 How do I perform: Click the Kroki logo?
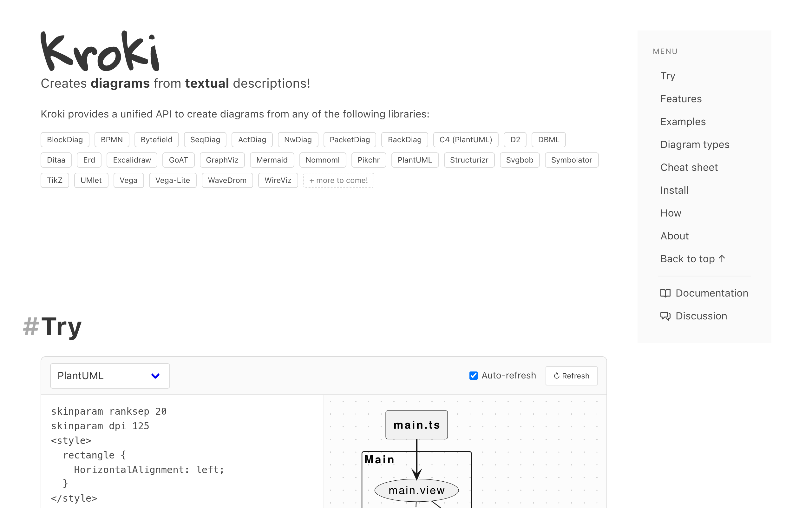(100, 51)
